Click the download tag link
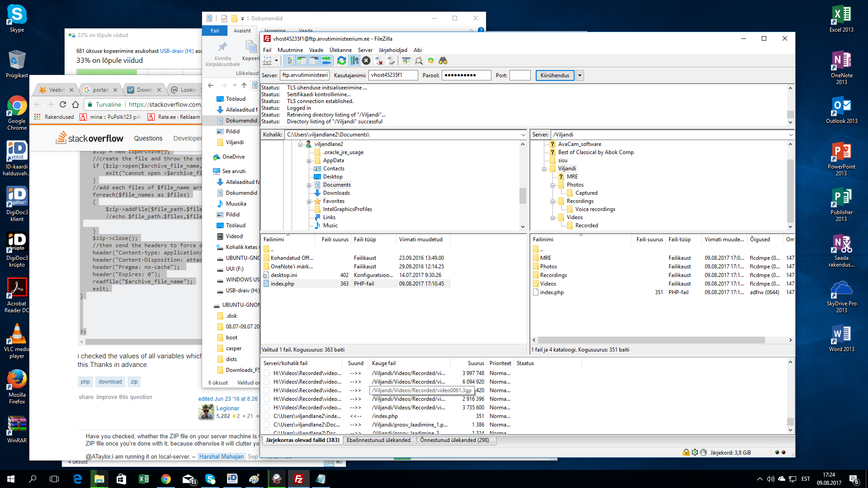Image resolution: width=868 pixels, height=488 pixels. (110, 382)
